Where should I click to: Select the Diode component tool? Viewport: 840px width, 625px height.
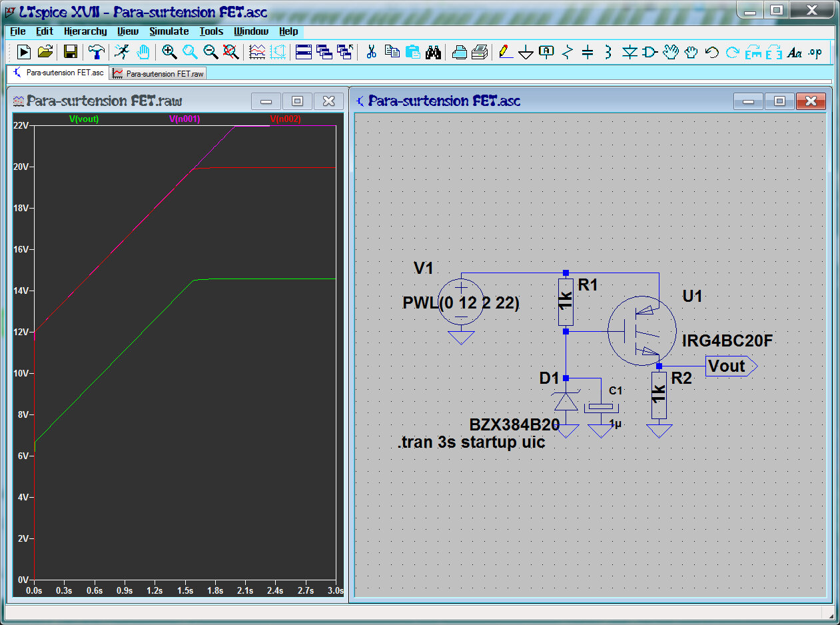coord(630,52)
